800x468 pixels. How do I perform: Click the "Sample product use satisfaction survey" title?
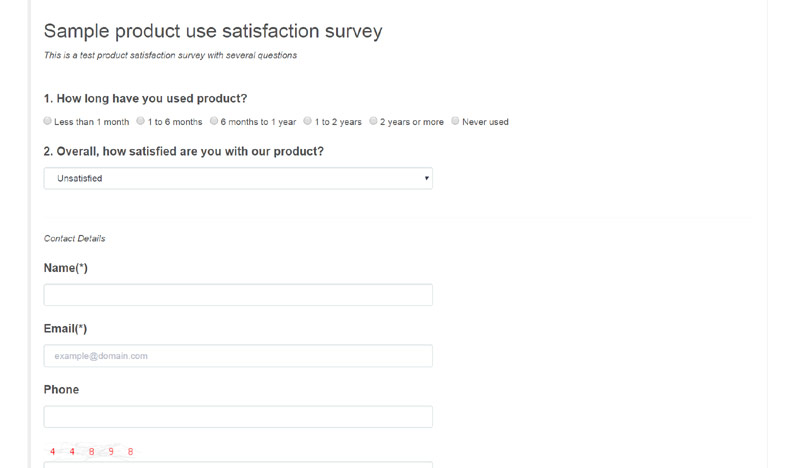pos(213,32)
